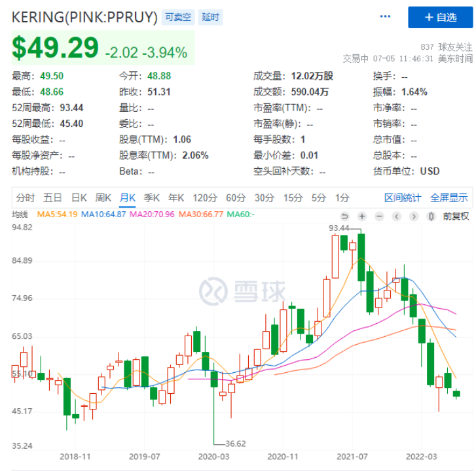The width and height of the screenshot is (476, 471).
Task: Switch to 年K chart tab
Action: coord(176,198)
